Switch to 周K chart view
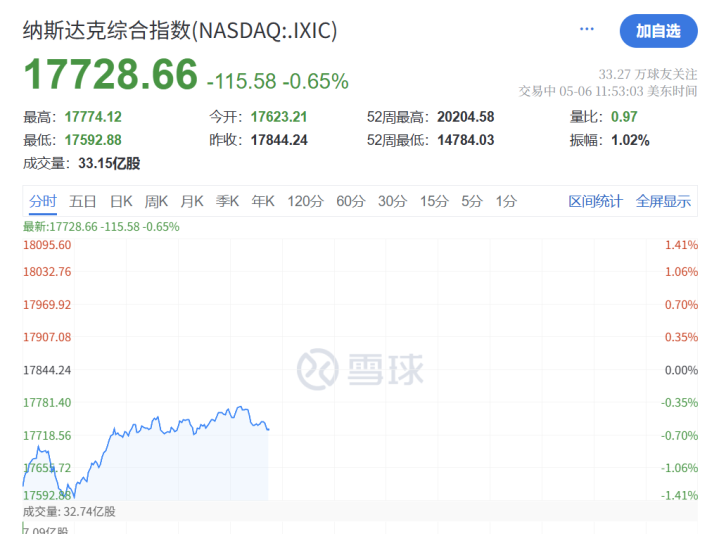 coord(157,201)
